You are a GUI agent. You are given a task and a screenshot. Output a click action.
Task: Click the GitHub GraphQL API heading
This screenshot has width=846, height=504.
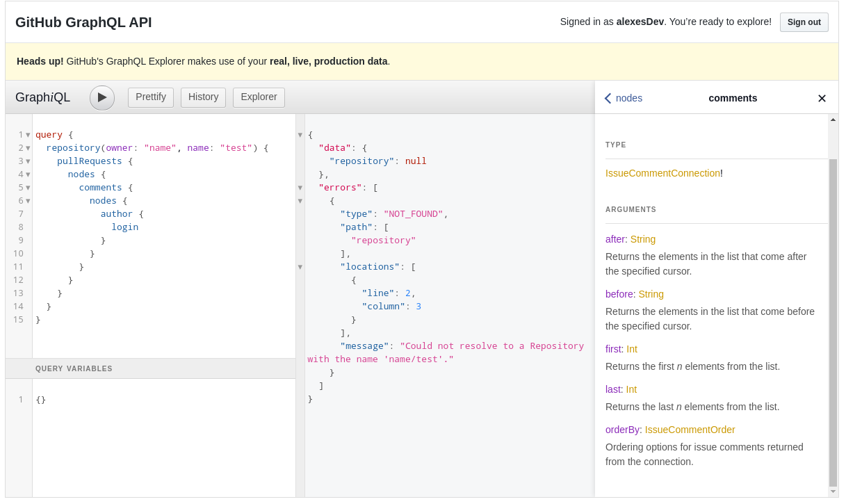coord(83,22)
